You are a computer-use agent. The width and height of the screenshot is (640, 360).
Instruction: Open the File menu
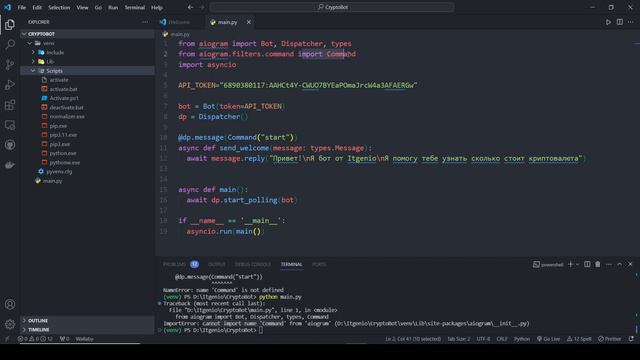coord(22,7)
